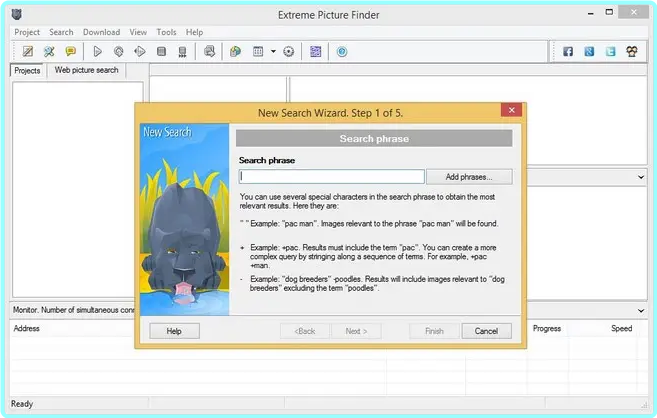This screenshot has height=418, width=657.
Task: Open the Project menu
Action: (x=27, y=32)
